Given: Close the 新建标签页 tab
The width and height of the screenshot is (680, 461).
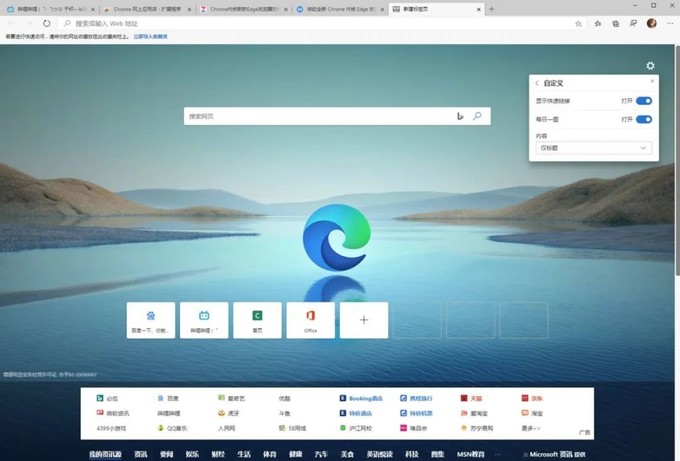Looking at the screenshot, I should click(x=479, y=9).
